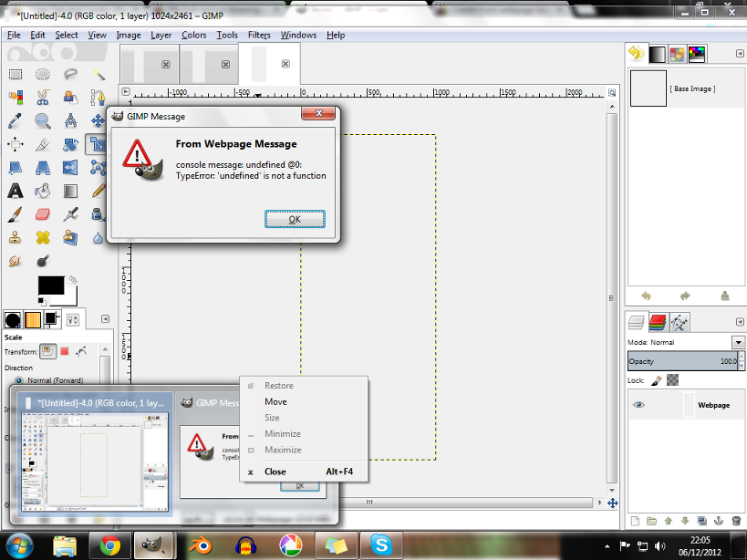Screen dimensions: 747x560
Task: Select the Zoom magnifier tool
Action: click(x=43, y=121)
